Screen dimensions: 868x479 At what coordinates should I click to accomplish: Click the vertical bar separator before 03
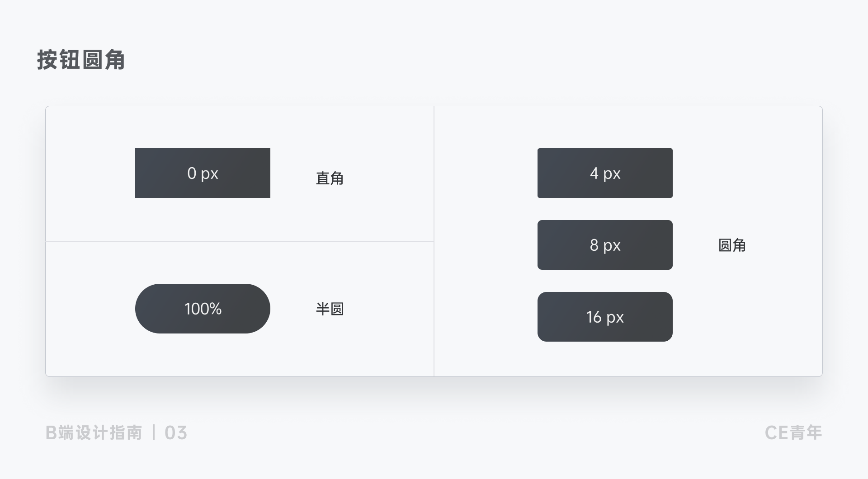tap(154, 433)
